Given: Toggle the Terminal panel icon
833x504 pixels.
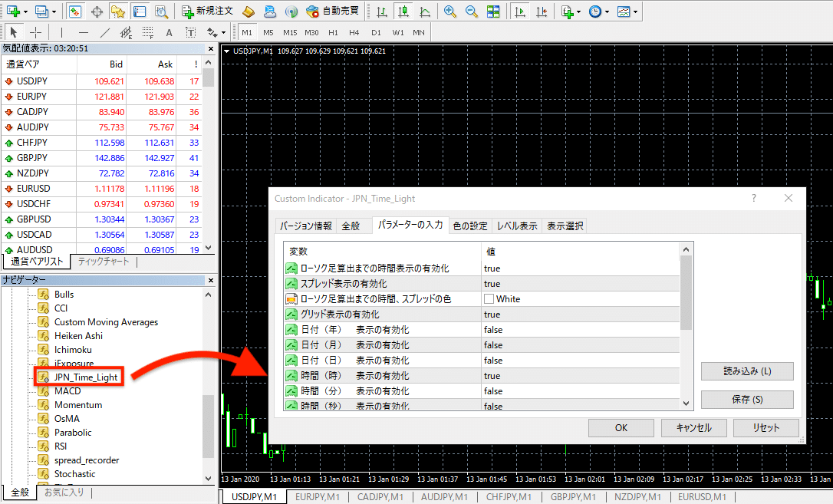Looking at the screenshot, I should click(x=139, y=12).
